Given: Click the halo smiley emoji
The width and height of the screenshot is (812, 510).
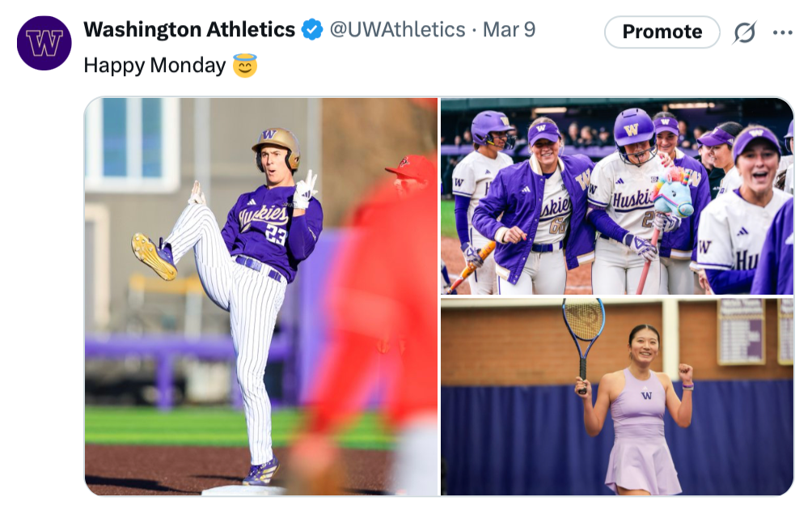Looking at the screenshot, I should 245,65.
